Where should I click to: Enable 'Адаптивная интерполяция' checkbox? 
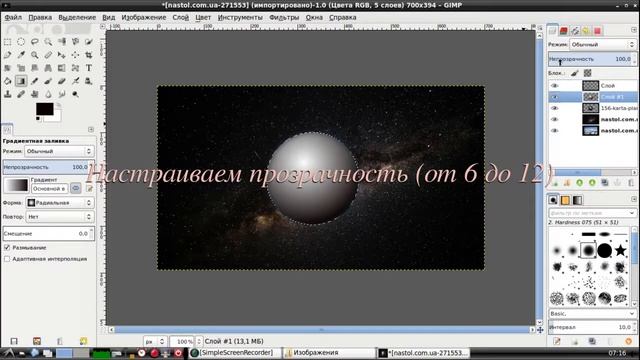(x=7, y=259)
